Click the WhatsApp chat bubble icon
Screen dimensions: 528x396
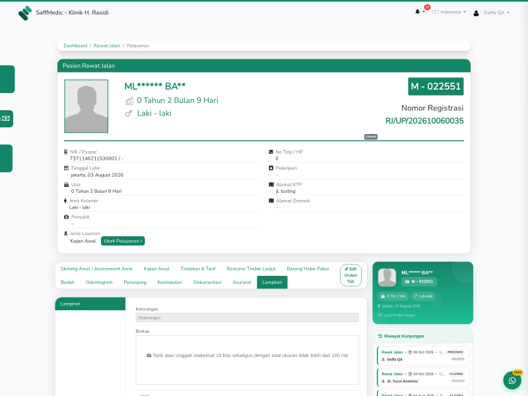click(x=512, y=380)
